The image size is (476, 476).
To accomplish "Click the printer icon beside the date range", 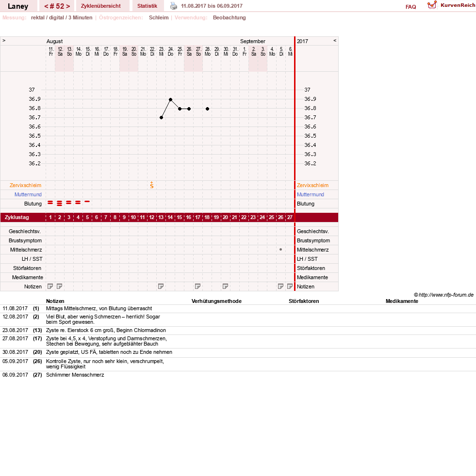I will [174, 6].
